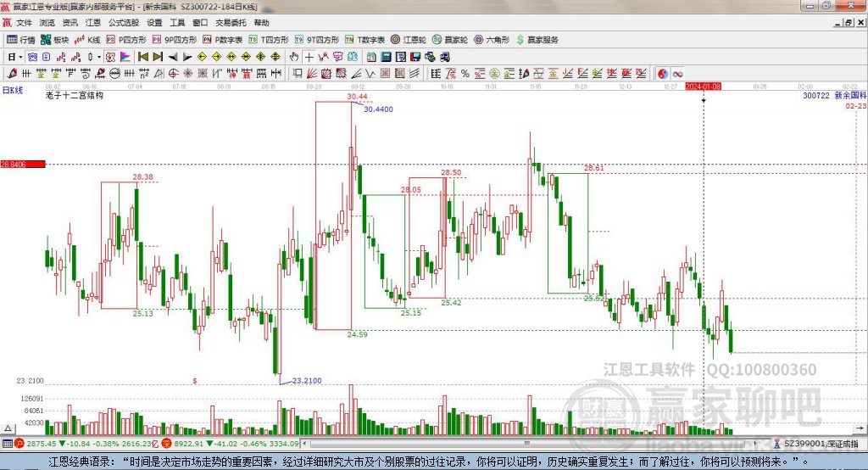This screenshot has height=470, width=868.
Task: Select the percent % tool icon
Action: click(x=465, y=73)
